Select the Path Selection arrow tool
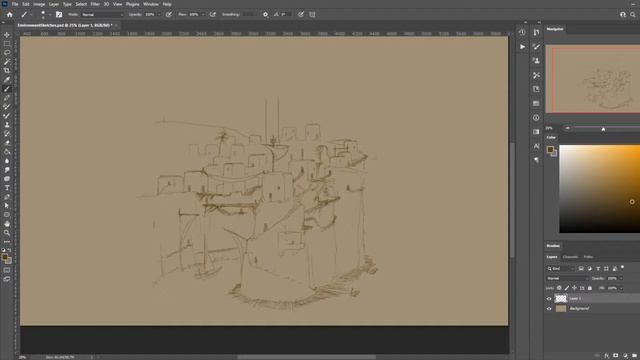The width and height of the screenshot is (640, 360). (7, 206)
